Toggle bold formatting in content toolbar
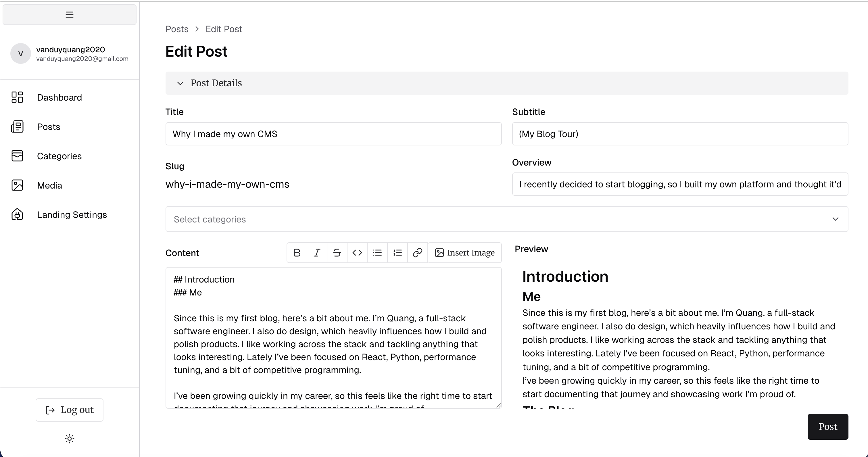This screenshot has height=457, width=868. pos(297,253)
